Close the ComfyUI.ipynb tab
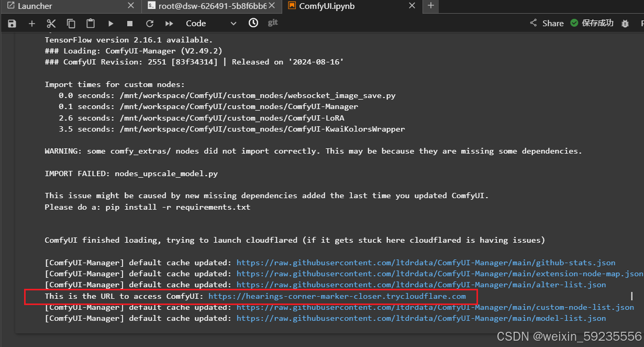 (412, 6)
